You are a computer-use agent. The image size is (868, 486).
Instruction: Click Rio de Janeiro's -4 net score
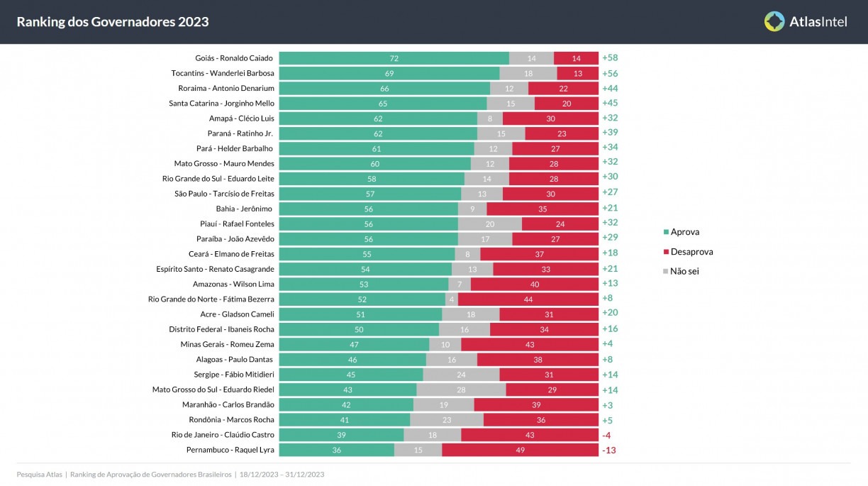[607, 435]
